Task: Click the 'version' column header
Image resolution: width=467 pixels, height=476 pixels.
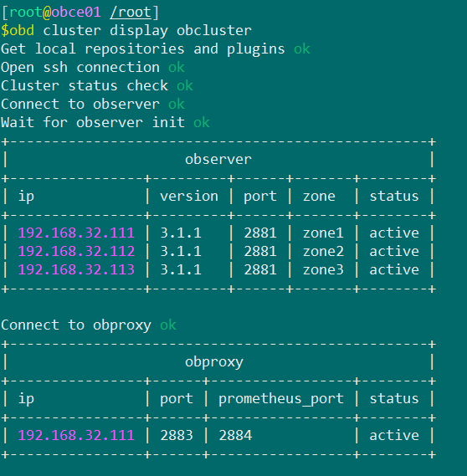Action: point(189,197)
